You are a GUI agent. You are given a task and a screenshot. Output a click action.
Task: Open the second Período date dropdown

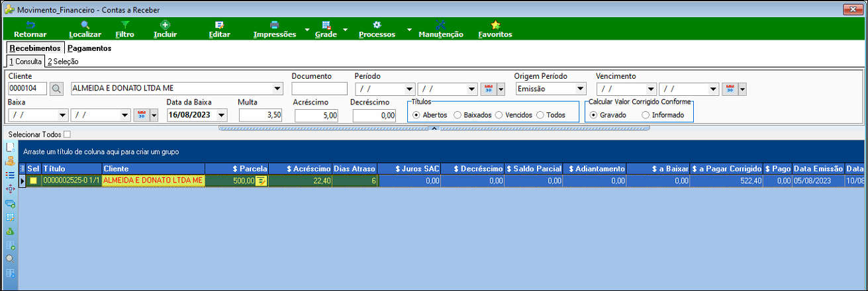coord(471,89)
